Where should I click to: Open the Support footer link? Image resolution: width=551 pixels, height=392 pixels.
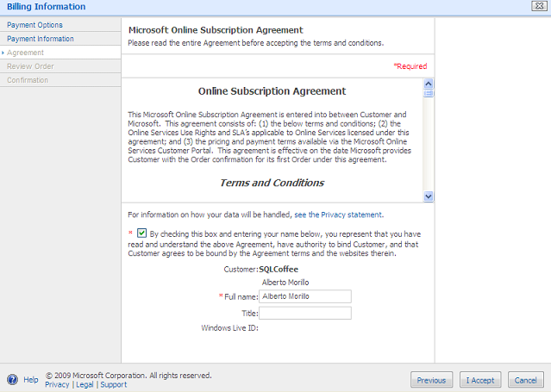coord(114,384)
